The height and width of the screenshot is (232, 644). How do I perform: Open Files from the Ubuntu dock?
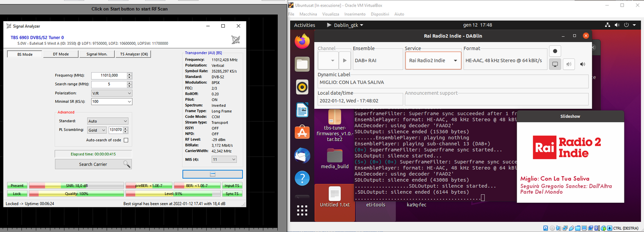(302, 63)
